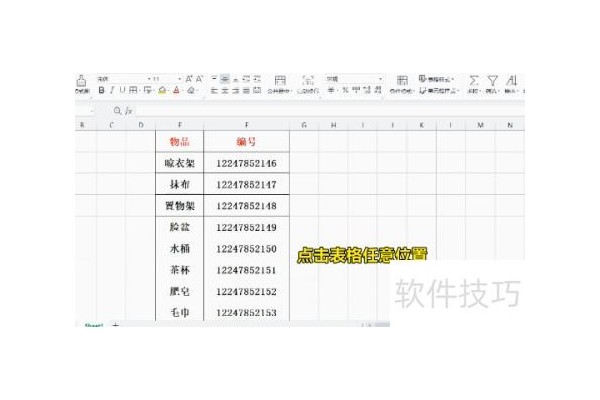This screenshot has width=600, height=400.
Task: Select the cell with 12247852153
Action: (x=246, y=312)
